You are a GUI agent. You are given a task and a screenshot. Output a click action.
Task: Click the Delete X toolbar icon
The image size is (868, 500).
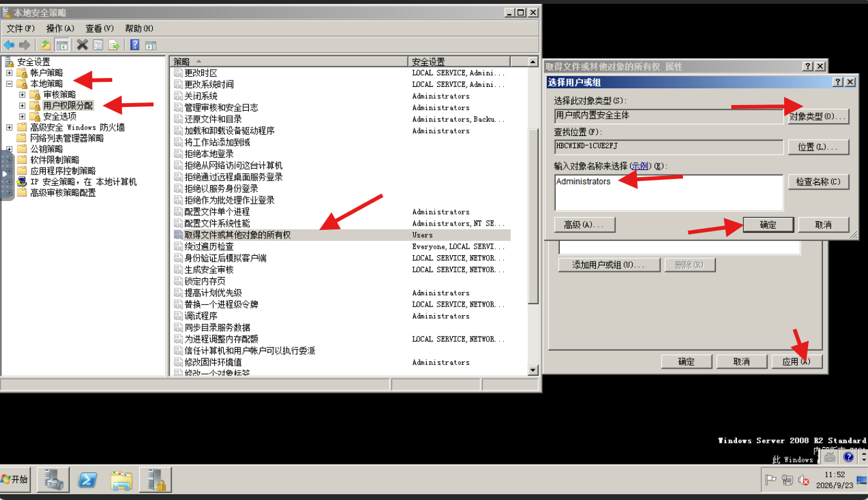(82, 45)
